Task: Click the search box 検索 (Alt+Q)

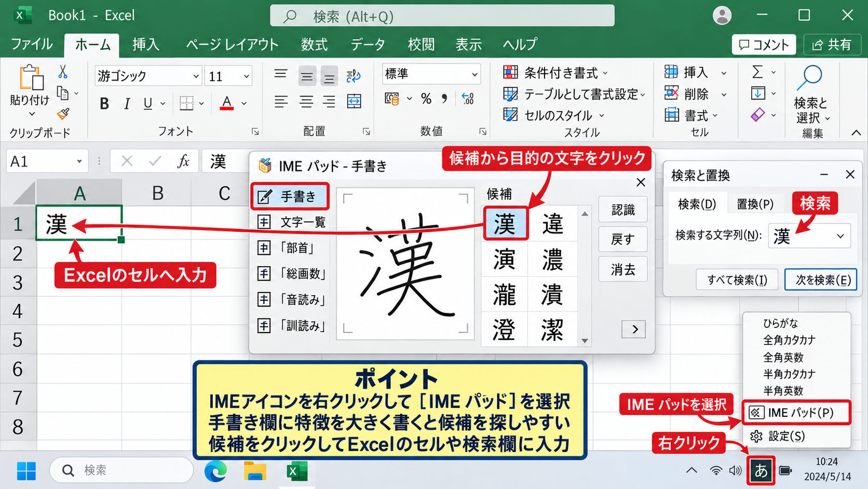Action: coord(442,16)
